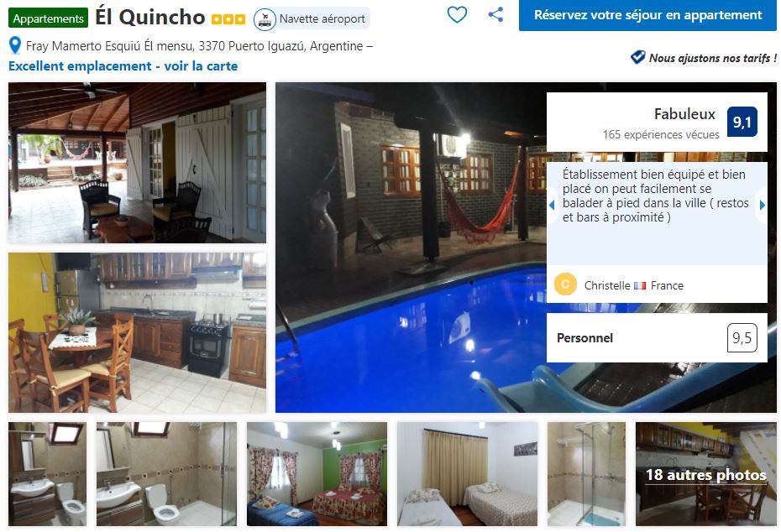
Task: Open the covered patio photo
Action: pyautogui.click(x=138, y=163)
